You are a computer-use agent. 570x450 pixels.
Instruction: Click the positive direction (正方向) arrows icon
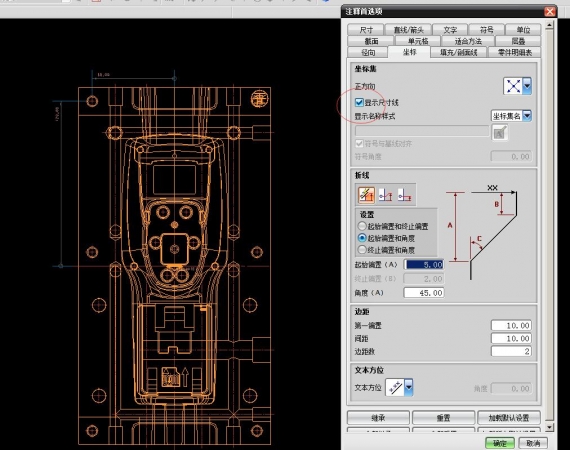pyautogui.click(x=513, y=86)
